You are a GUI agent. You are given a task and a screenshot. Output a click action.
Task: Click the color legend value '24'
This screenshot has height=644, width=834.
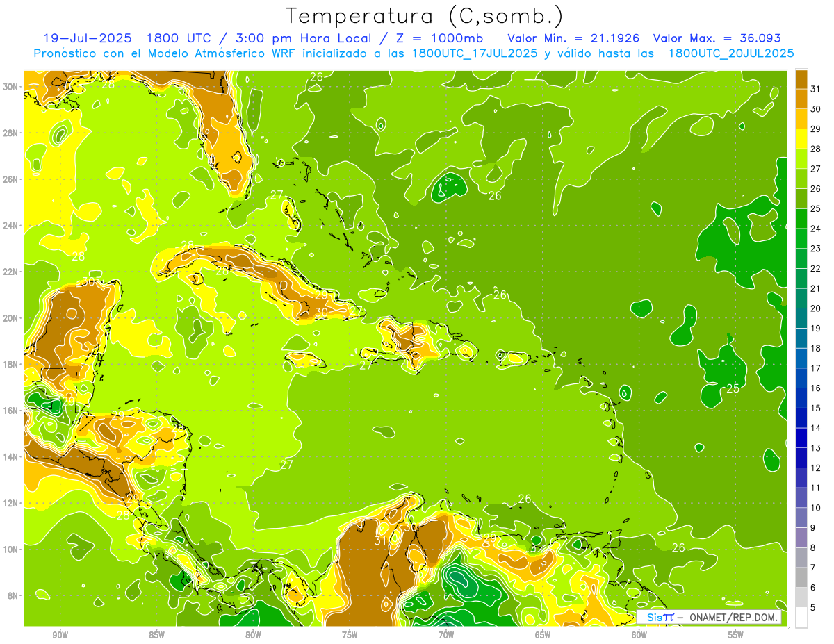pos(816,229)
